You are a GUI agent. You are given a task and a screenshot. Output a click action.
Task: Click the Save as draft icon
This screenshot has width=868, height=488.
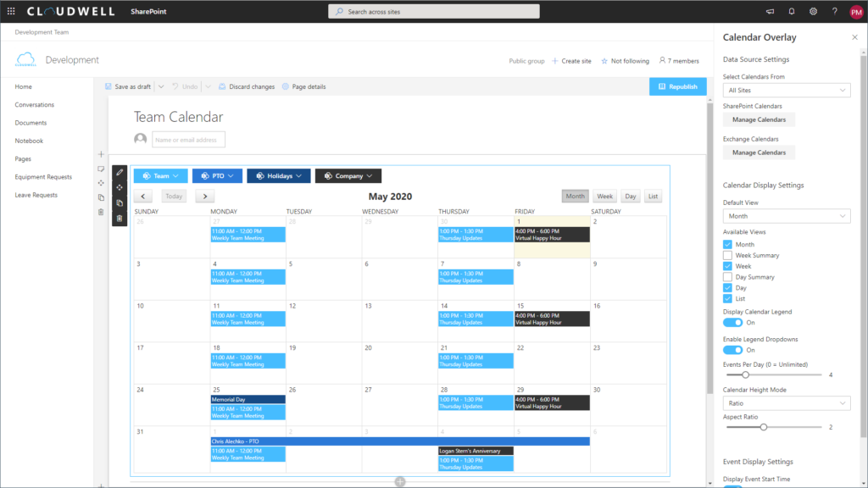click(x=108, y=86)
